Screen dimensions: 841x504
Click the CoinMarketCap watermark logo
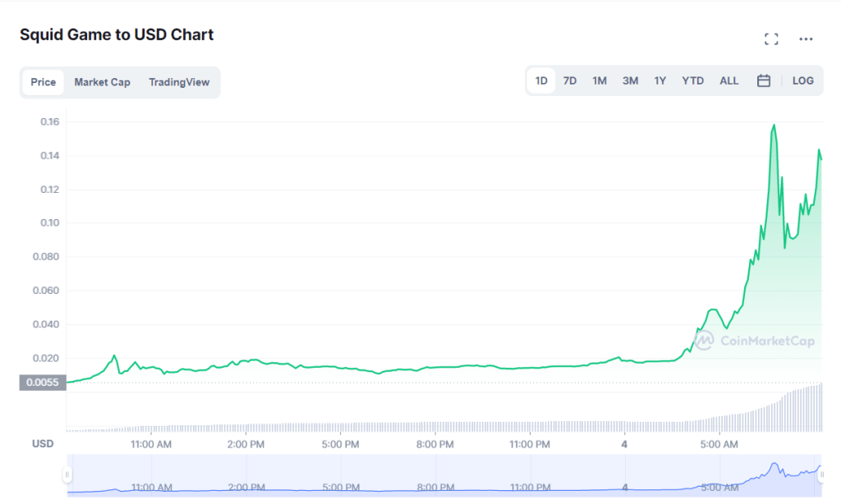pos(754,341)
